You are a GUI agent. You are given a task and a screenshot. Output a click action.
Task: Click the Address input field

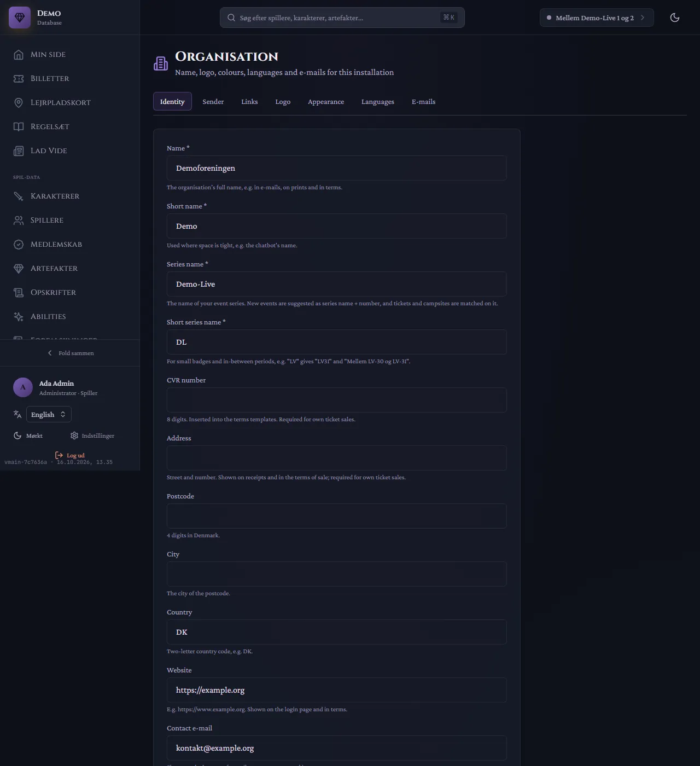point(337,458)
